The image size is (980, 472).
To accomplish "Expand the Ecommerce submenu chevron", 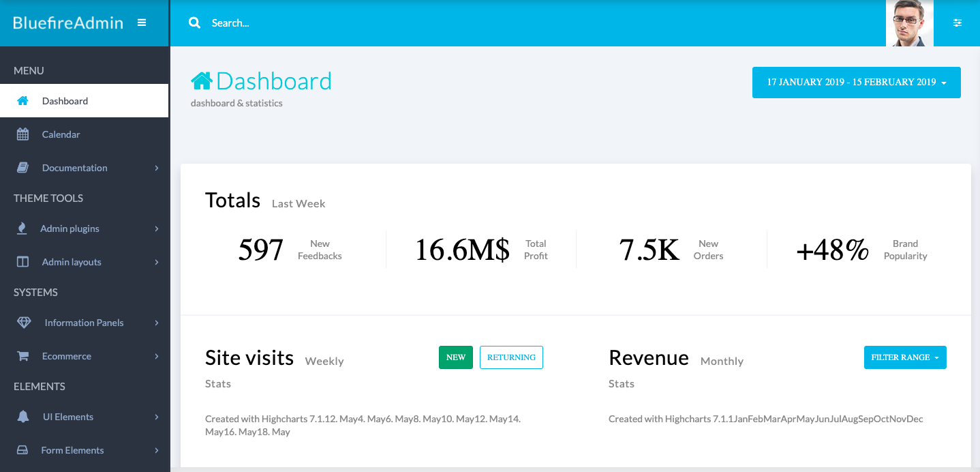I will [x=156, y=356].
